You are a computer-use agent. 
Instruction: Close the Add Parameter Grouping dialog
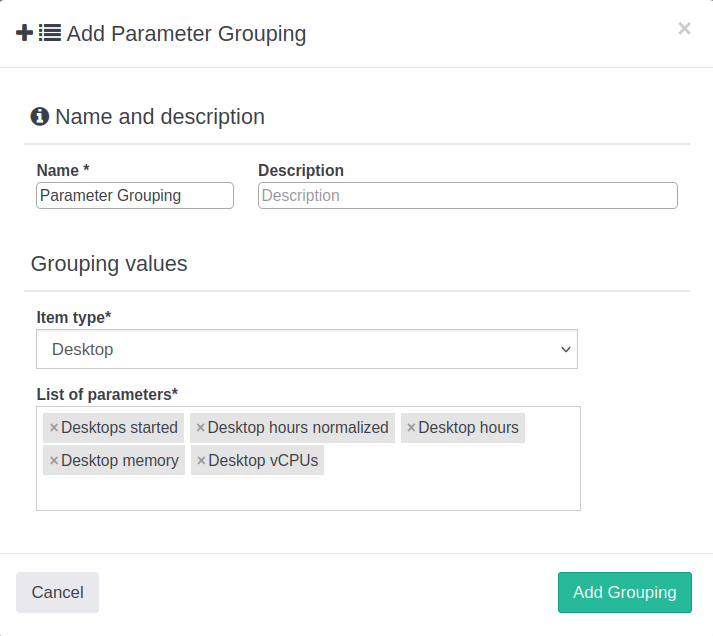coord(684,29)
